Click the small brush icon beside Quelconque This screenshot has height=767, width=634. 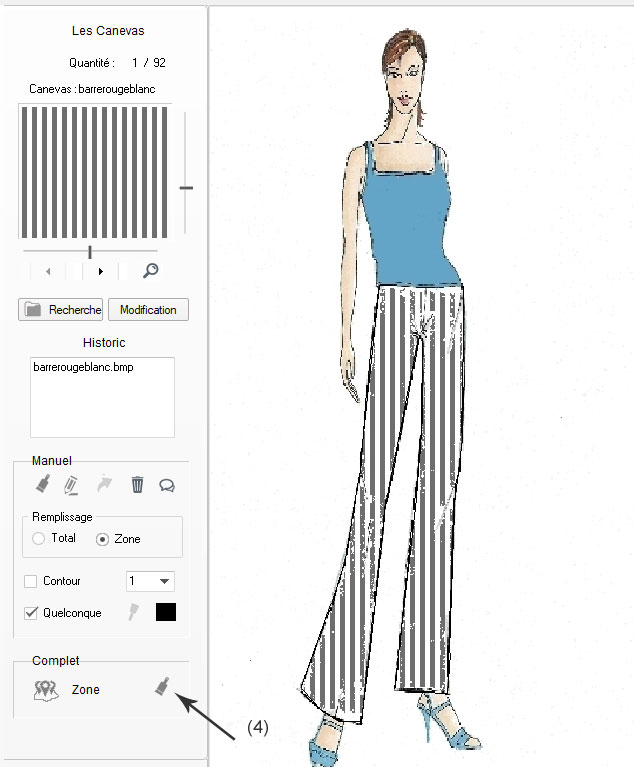coord(132,612)
